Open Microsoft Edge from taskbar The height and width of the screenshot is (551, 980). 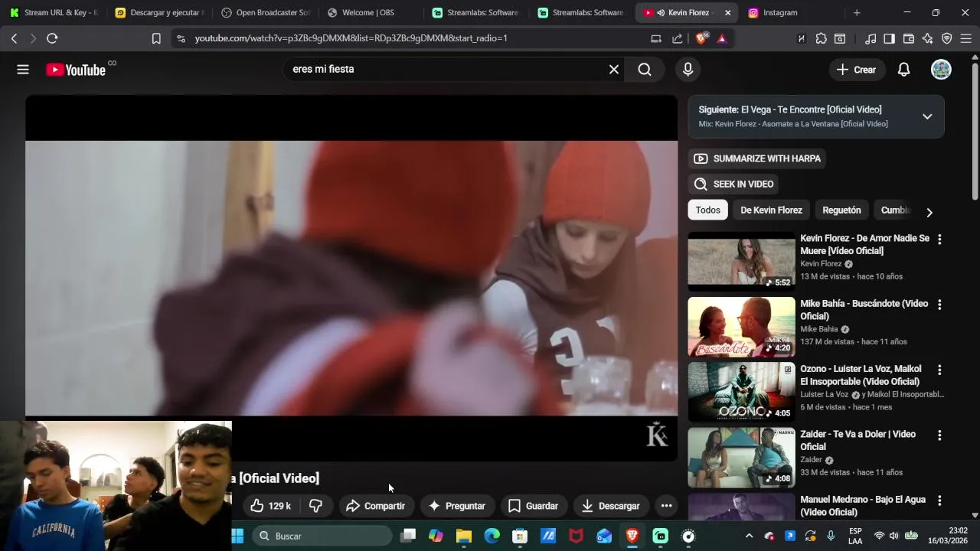(492, 536)
